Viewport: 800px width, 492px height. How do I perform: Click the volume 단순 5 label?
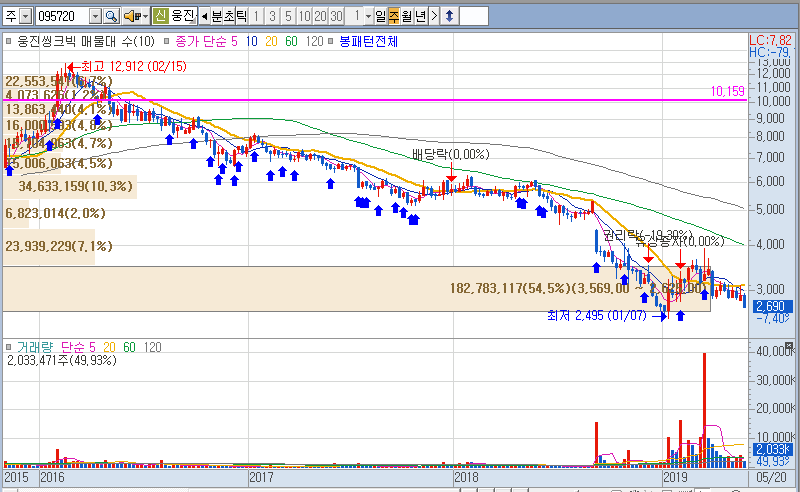78,347
